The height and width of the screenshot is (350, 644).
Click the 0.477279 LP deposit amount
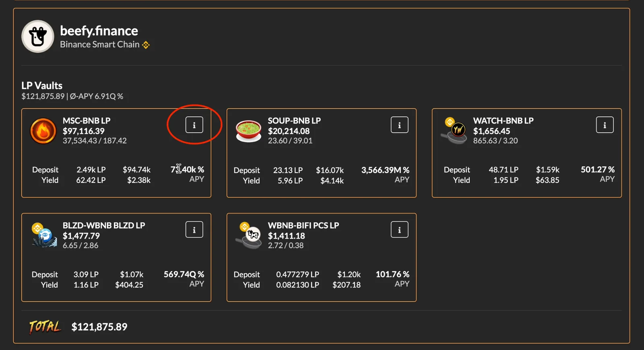click(x=297, y=274)
